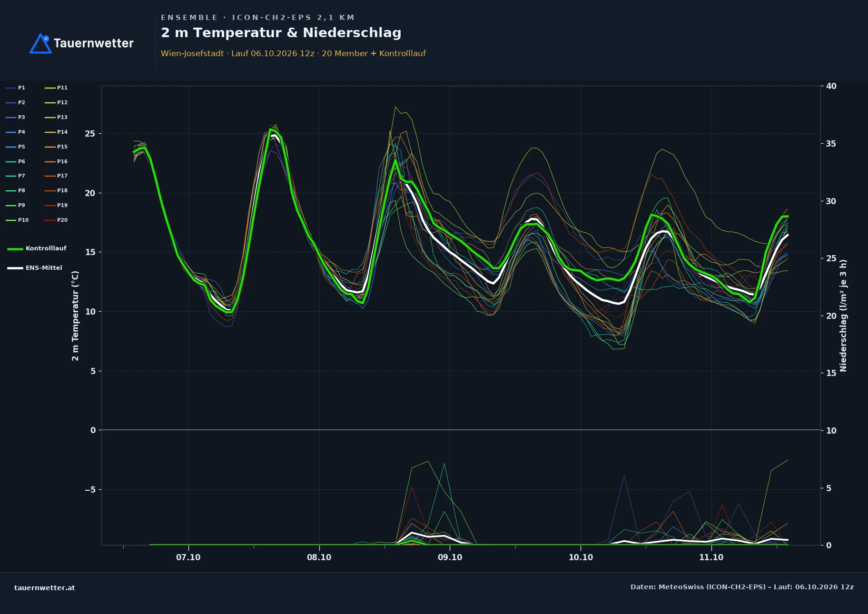The height and width of the screenshot is (614, 868).
Task: Click the 10.10 date tick label
Action: click(581, 557)
